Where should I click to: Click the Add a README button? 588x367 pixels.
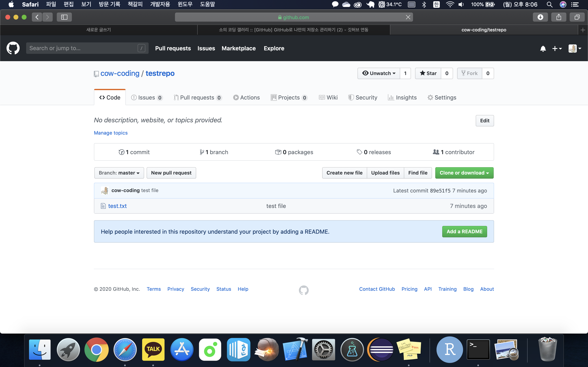464,232
